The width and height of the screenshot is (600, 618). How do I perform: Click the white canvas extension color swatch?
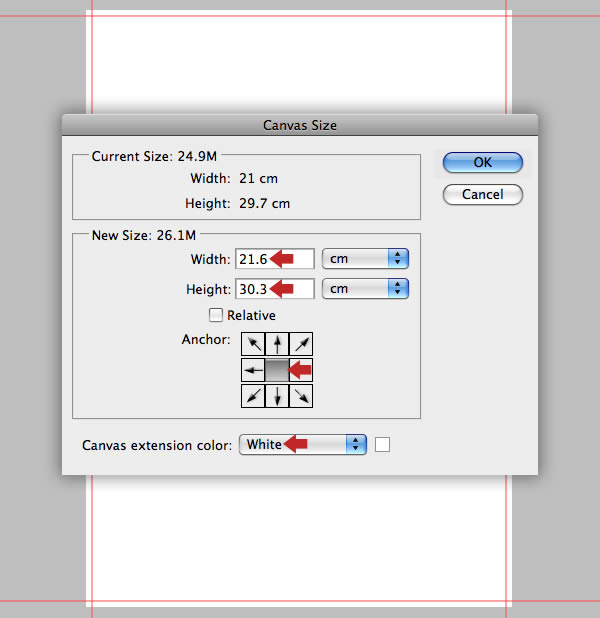click(x=382, y=445)
